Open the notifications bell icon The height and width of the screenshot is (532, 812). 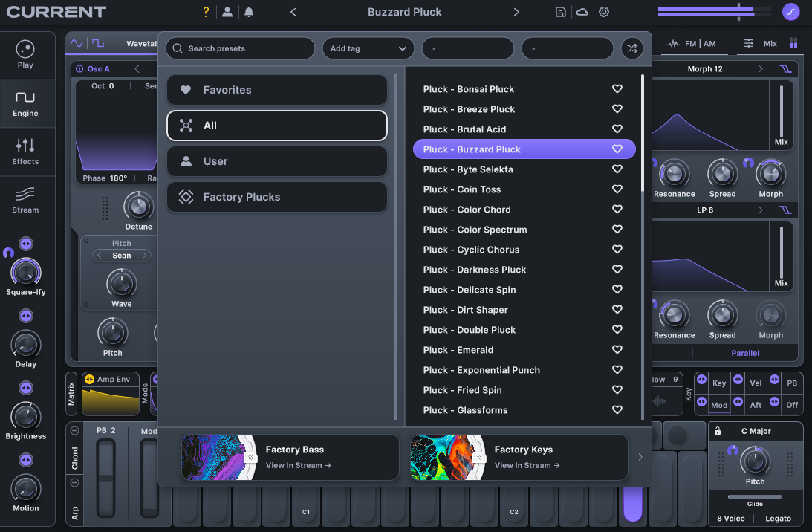pos(248,12)
